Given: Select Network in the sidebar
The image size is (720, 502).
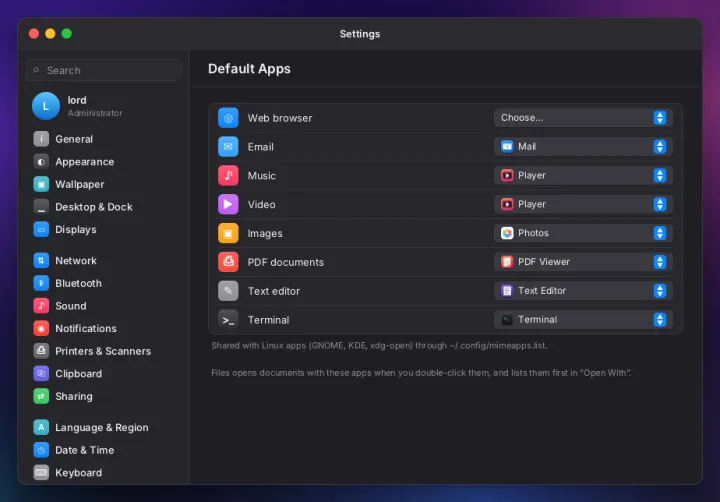Looking at the screenshot, I should 105,260.
